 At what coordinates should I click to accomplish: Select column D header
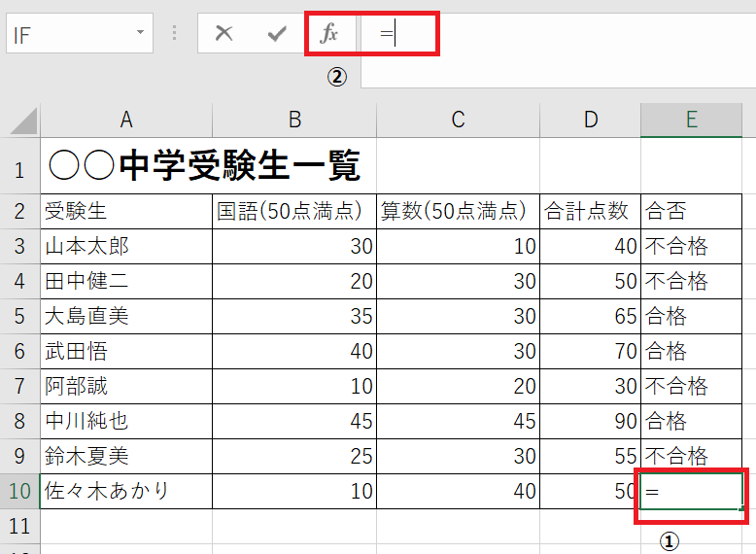pyautogui.click(x=590, y=120)
